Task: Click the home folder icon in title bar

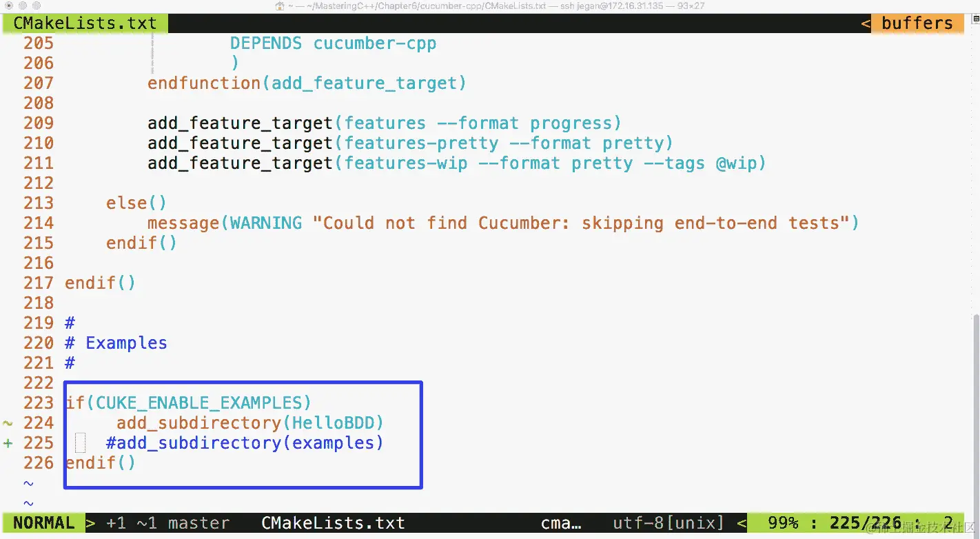Action: click(x=280, y=6)
